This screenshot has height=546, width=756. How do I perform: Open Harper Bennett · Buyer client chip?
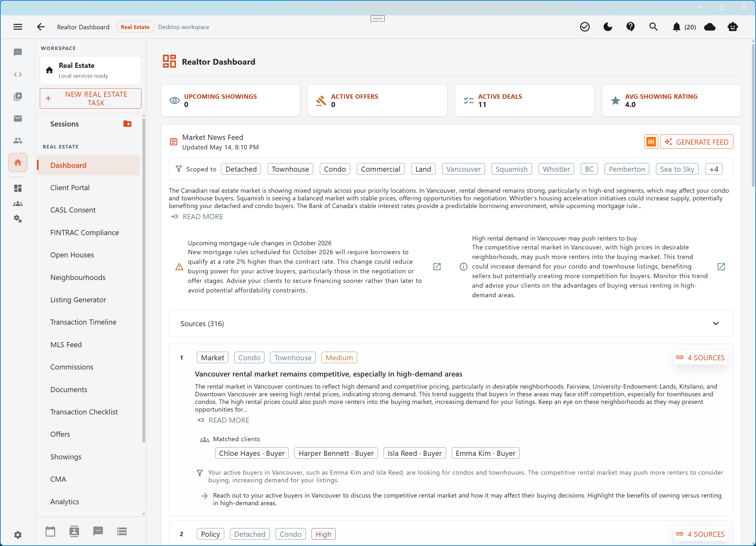336,453
